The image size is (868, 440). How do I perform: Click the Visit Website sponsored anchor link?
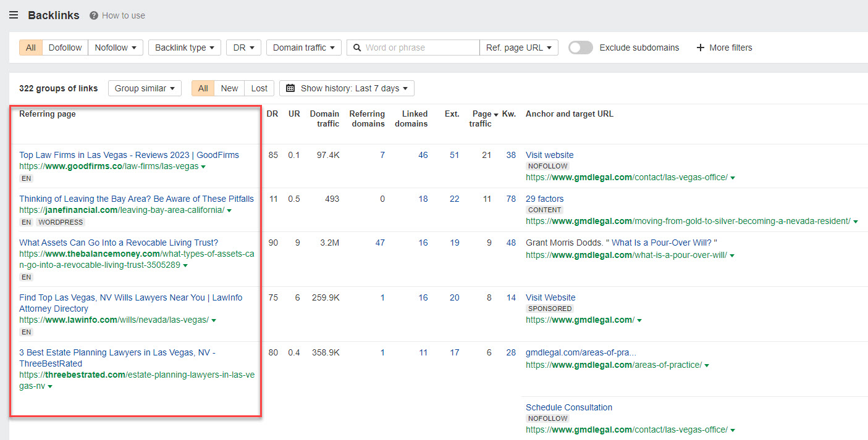(550, 297)
